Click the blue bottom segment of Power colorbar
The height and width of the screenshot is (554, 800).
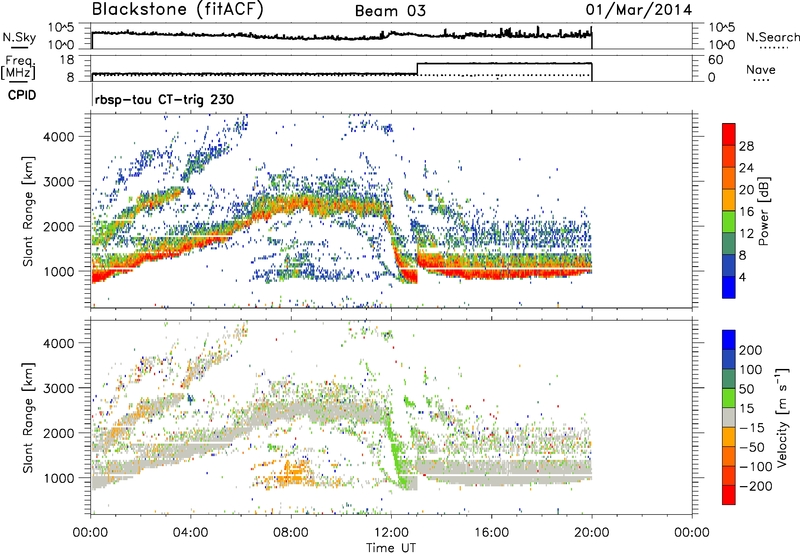coord(729,287)
